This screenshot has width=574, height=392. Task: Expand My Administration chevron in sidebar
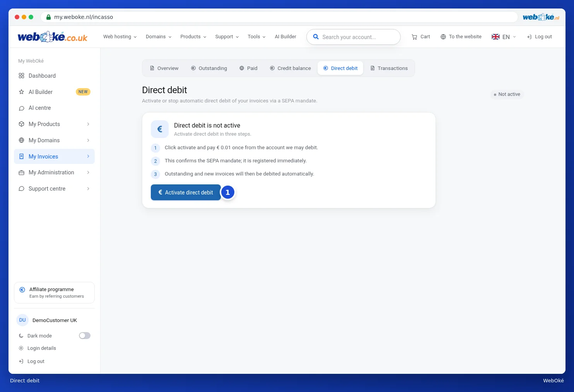pos(88,172)
